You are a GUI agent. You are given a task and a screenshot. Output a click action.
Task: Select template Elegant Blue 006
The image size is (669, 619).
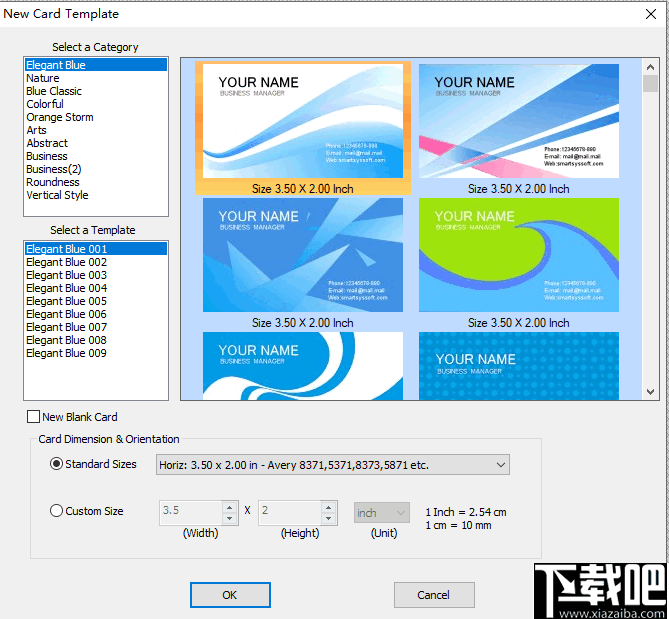point(96,314)
